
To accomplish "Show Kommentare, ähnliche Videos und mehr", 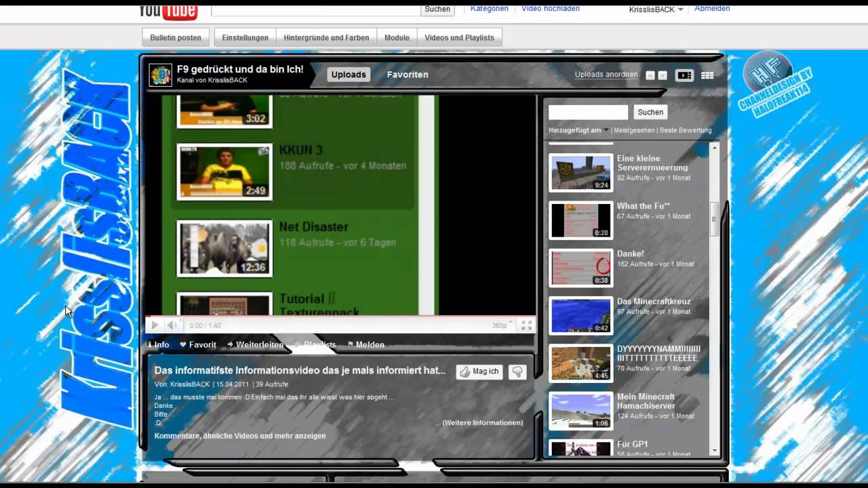I will tap(240, 436).
